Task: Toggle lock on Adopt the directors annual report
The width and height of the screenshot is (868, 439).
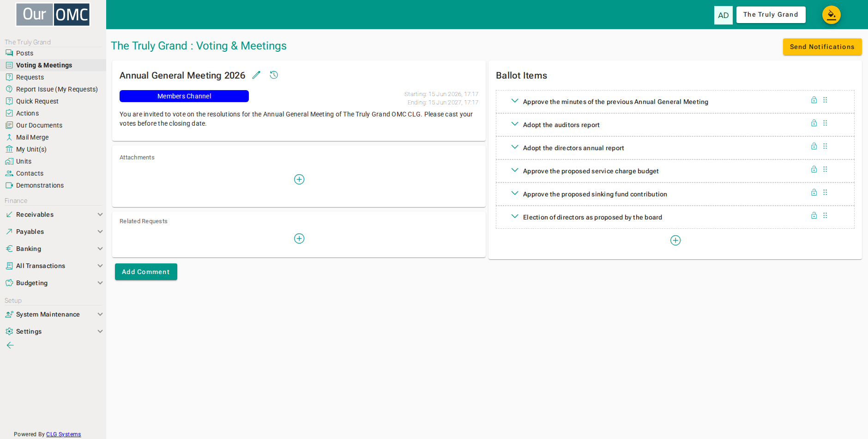Action: click(x=814, y=146)
